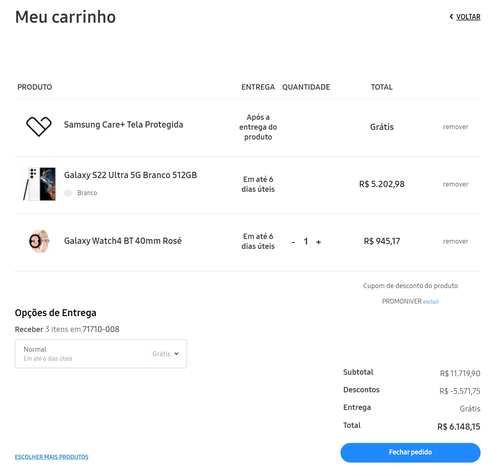Click the delivery dropdown chevron arrow
The image size is (500, 476).
click(176, 354)
